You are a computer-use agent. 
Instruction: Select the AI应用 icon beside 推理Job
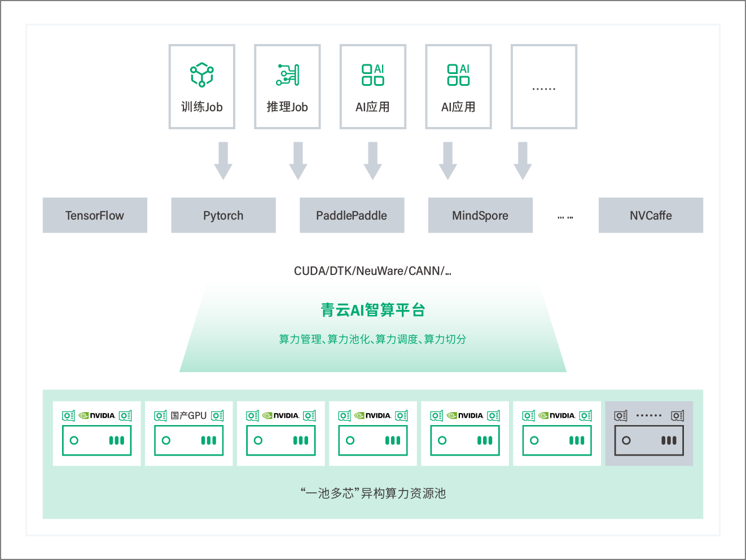click(372, 75)
